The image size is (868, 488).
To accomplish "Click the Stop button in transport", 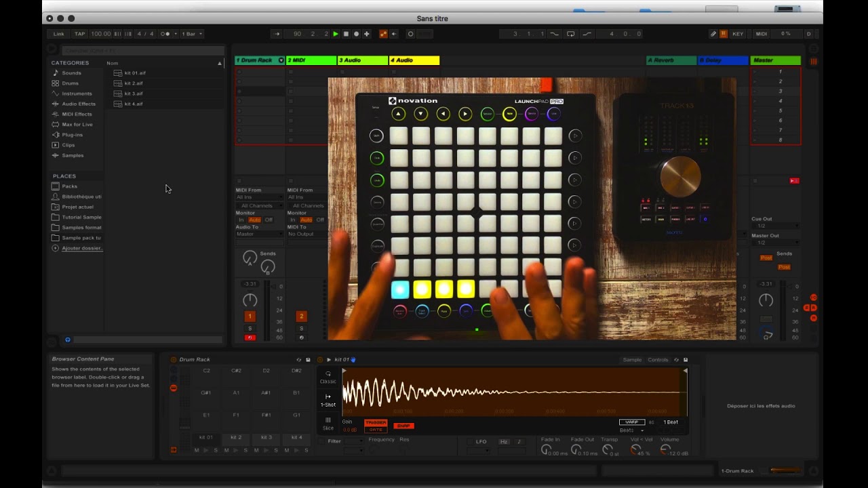I will click(x=346, y=34).
